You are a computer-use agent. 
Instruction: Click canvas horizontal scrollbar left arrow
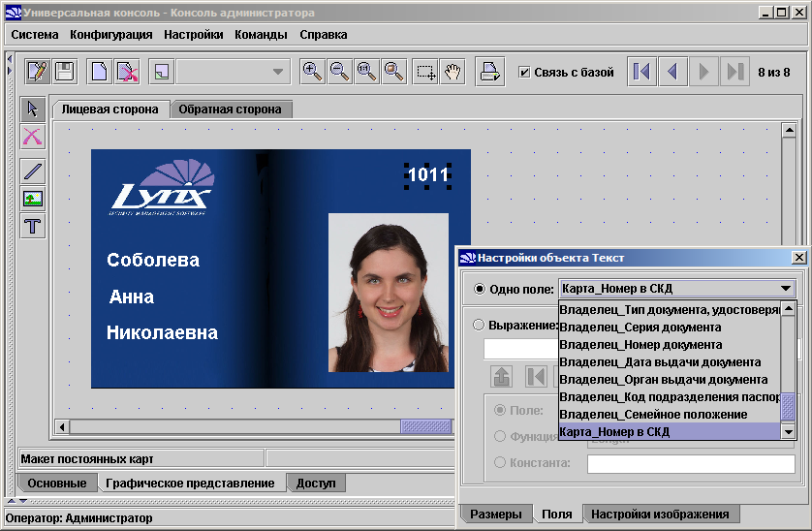tap(62, 427)
